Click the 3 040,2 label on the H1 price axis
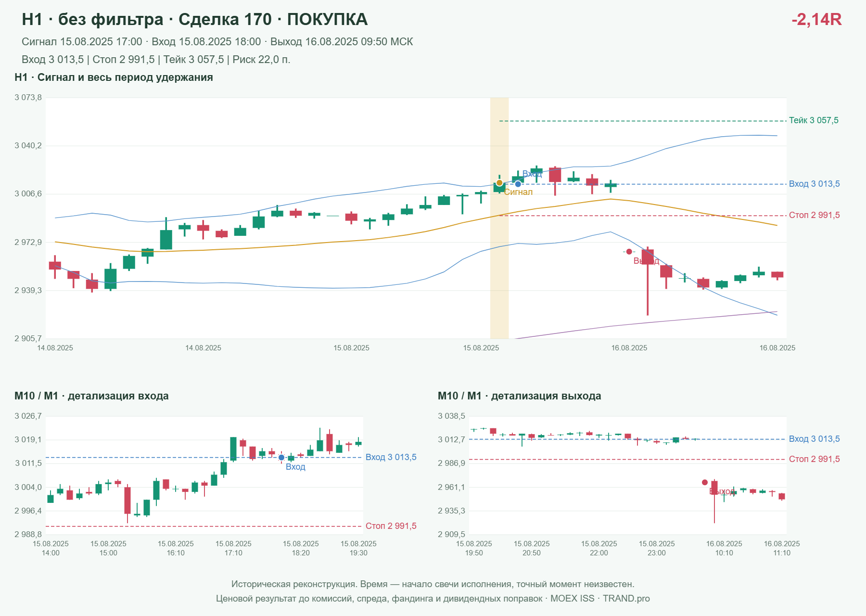This screenshot has height=616, width=866. pyautogui.click(x=28, y=145)
